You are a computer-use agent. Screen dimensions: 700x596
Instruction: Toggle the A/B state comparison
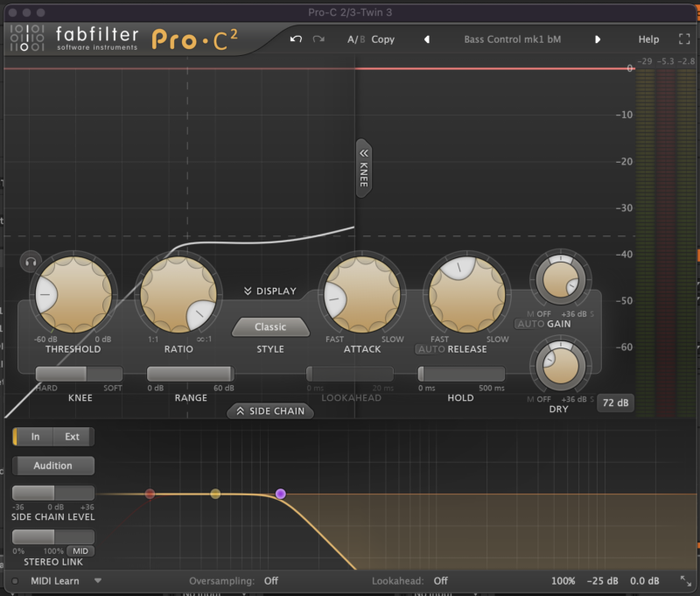pos(356,39)
